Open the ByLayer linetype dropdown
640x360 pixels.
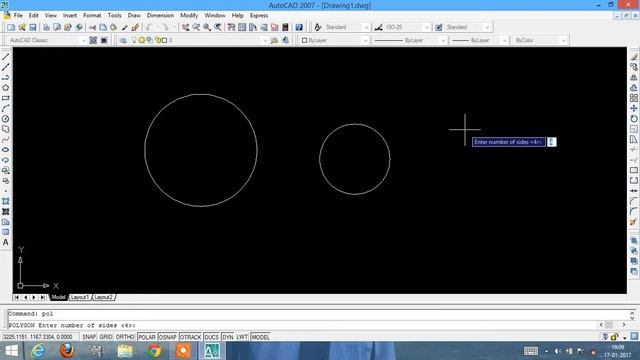click(443, 40)
